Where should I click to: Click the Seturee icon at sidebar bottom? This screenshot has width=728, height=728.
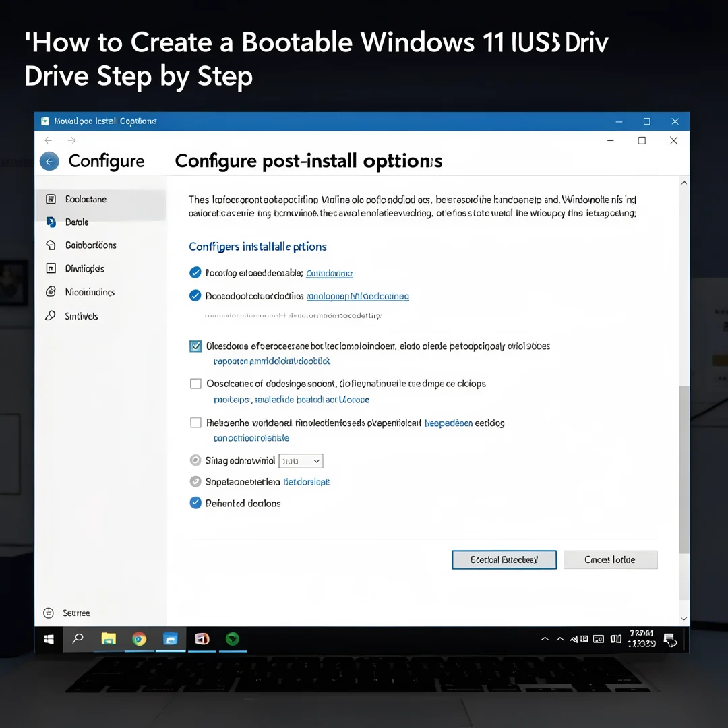pos(49,613)
